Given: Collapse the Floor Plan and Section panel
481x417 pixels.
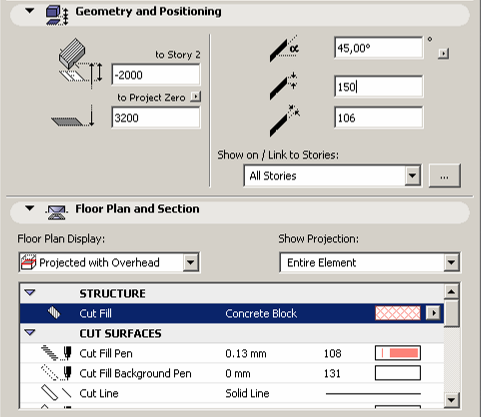Looking at the screenshot, I should pyautogui.click(x=30, y=208).
